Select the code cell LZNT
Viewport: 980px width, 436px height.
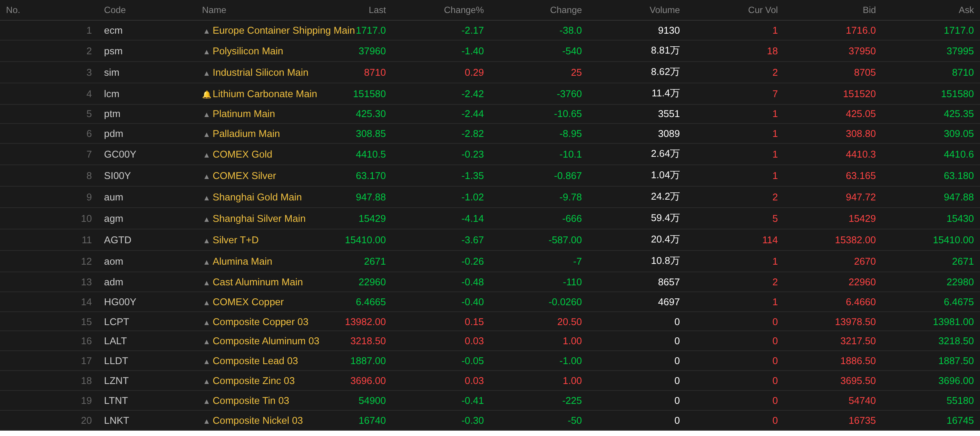click(116, 381)
